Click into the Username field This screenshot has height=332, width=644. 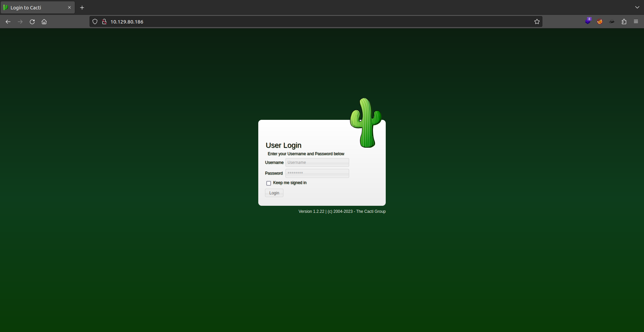pos(317,162)
